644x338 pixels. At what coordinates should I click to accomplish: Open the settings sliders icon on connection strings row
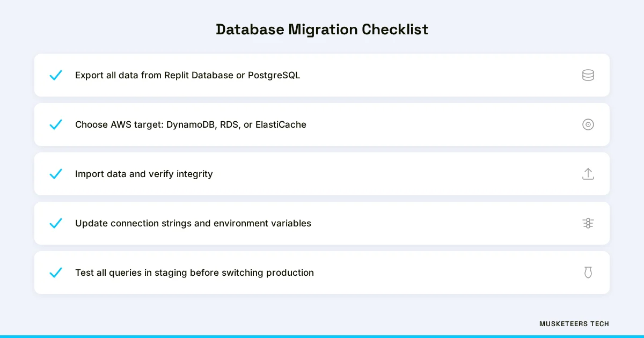pos(588,223)
